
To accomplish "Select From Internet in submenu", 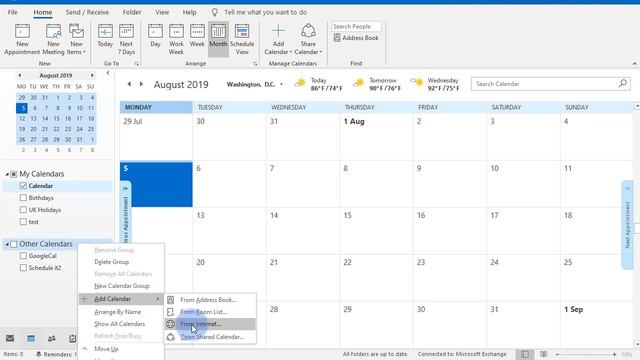I will [210, 324].
